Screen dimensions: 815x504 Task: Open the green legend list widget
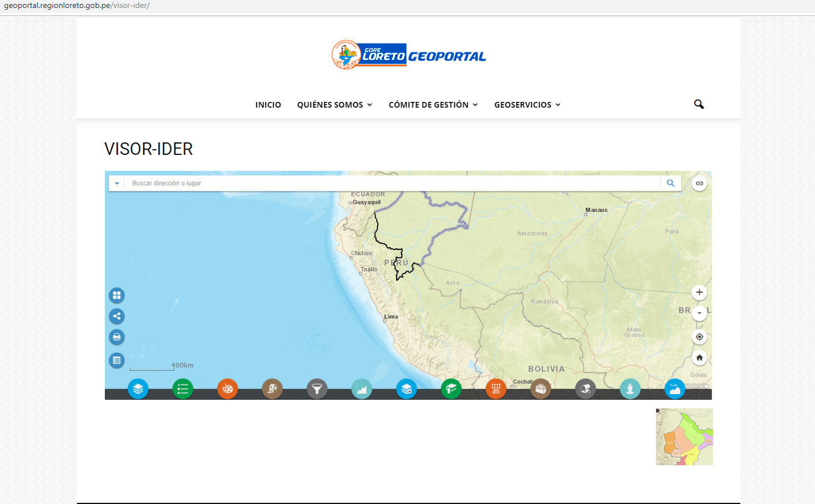(183, 389)
